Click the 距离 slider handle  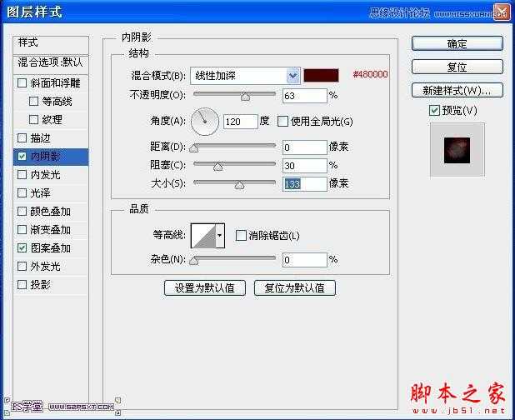coord(194,148)
